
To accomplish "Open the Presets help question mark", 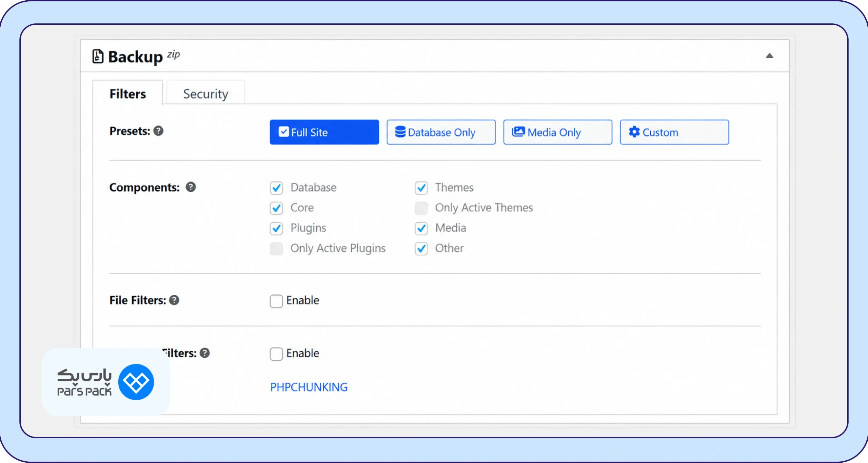I will [158, 131].
